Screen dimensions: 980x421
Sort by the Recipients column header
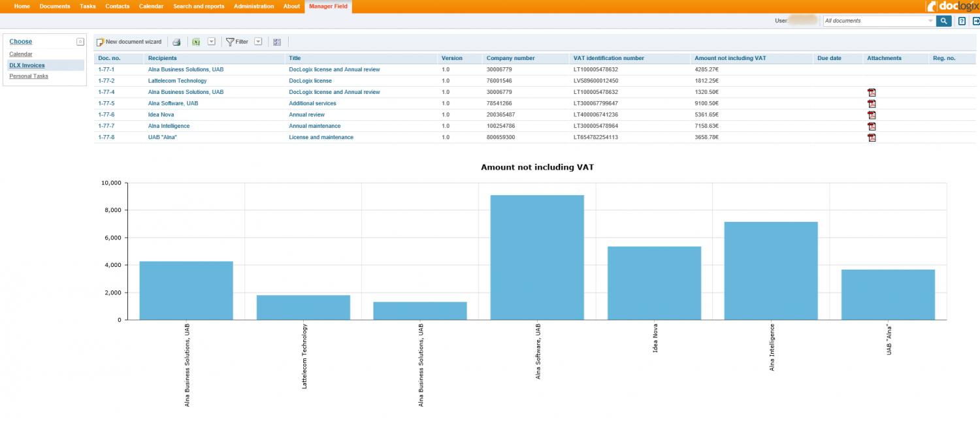[163, 58]
